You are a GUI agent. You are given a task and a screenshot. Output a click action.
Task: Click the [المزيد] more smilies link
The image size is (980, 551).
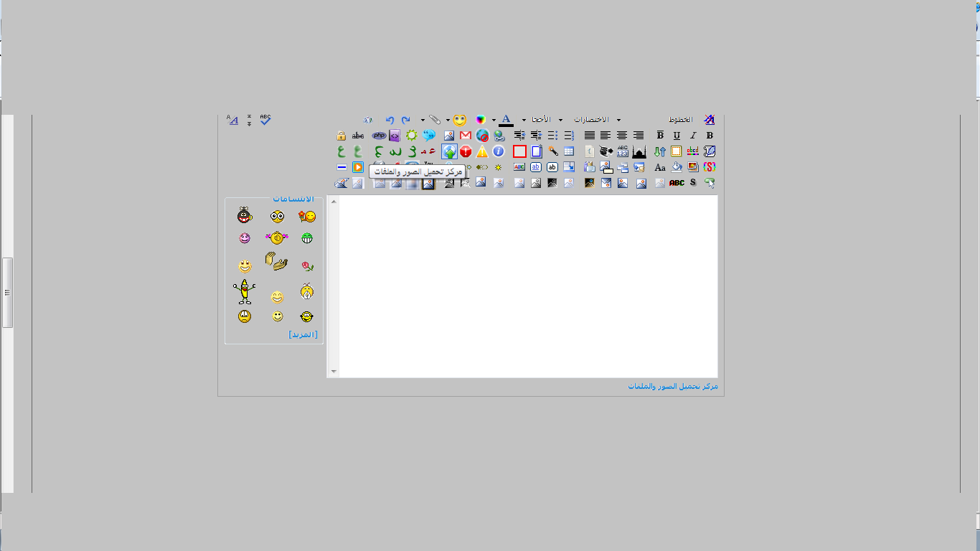[303, 334]
